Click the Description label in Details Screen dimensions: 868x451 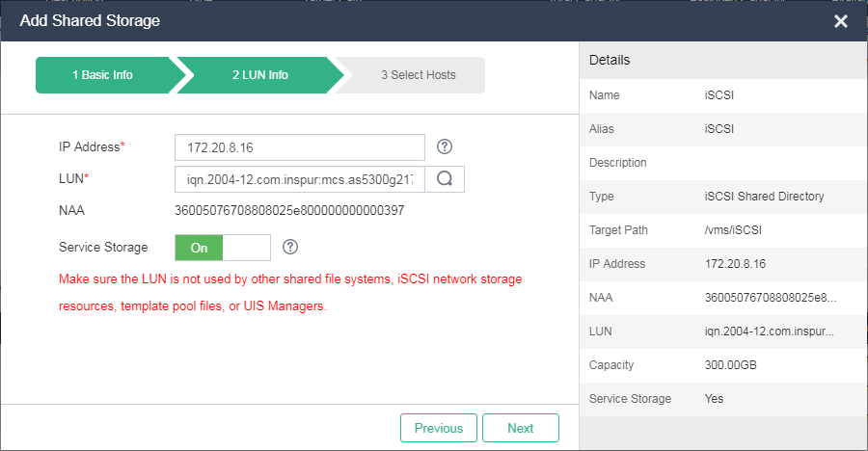pyautogui.click(x=618, y=163)
